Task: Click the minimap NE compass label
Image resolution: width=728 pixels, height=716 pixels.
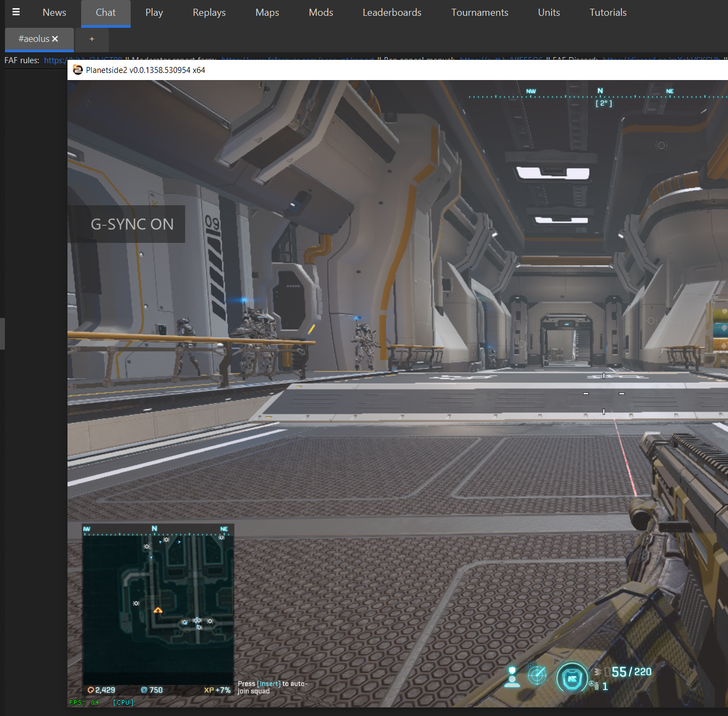Action: coord(224,529)
